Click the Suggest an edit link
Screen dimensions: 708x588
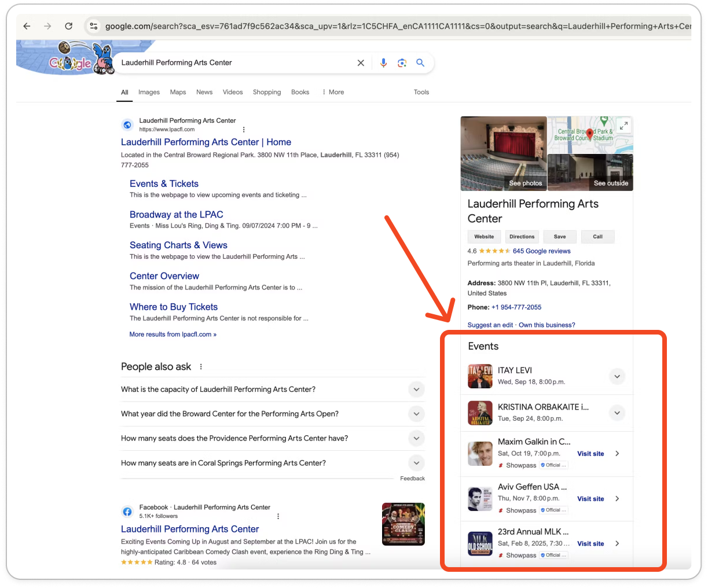[490, 325]
